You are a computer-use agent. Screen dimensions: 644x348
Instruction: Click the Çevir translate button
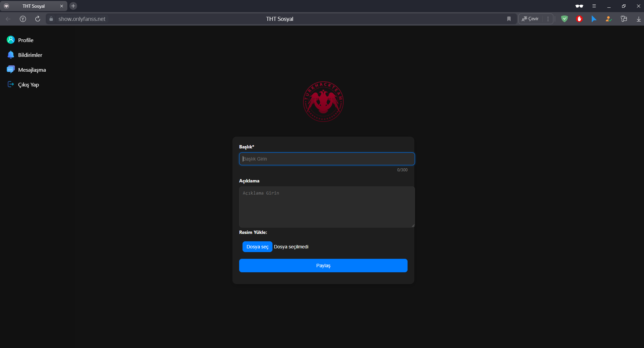click(x=530, y=19)
